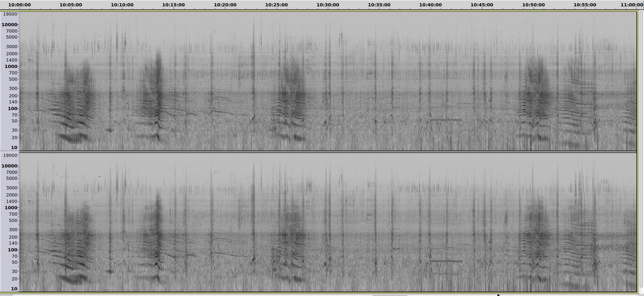Screen dimensions: 644x296
Task: Jump to 10:15:00 on the time ruler
Action: pyautogui.click(x=173, y=5)
